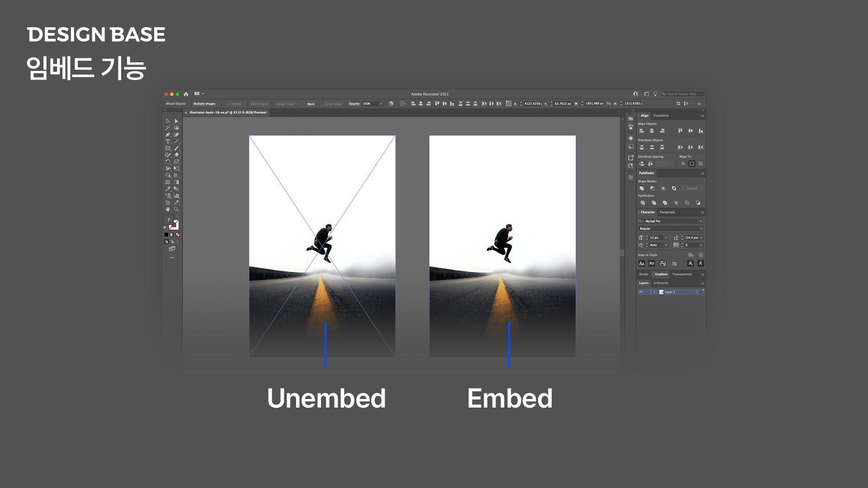Switch to the Stroke tab
Viewport: 868px width, 488px height.
643,274
